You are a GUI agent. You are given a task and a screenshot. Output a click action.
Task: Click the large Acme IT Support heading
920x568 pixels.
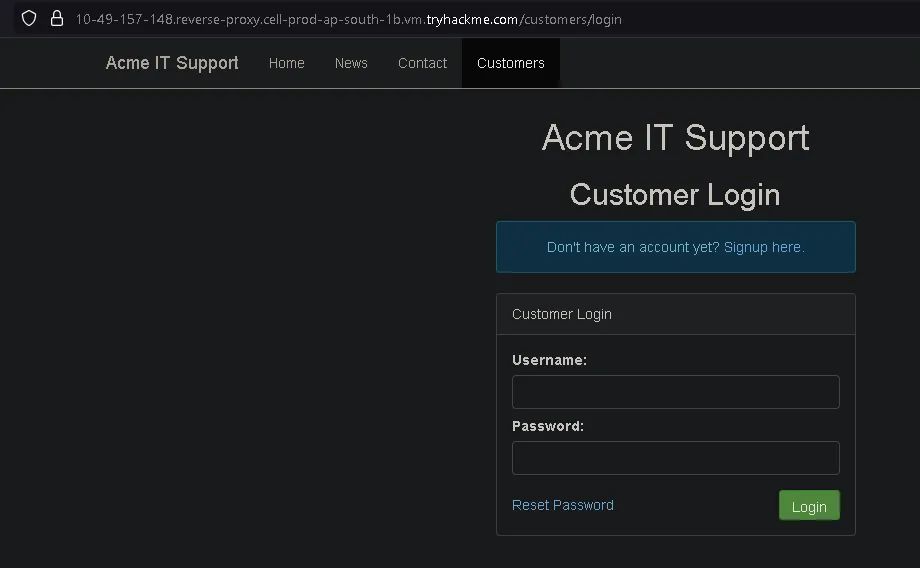point(675,138)
